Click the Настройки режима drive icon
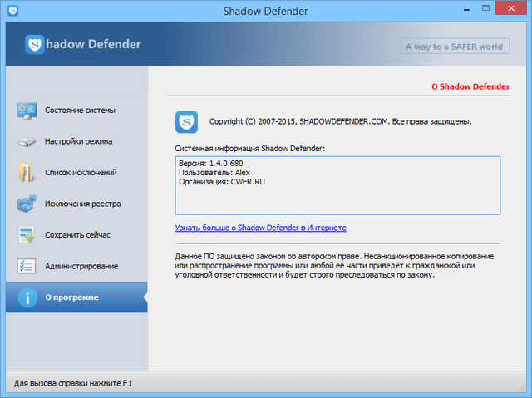The height and width of the screenshot is (398, 532). (27, 141)
